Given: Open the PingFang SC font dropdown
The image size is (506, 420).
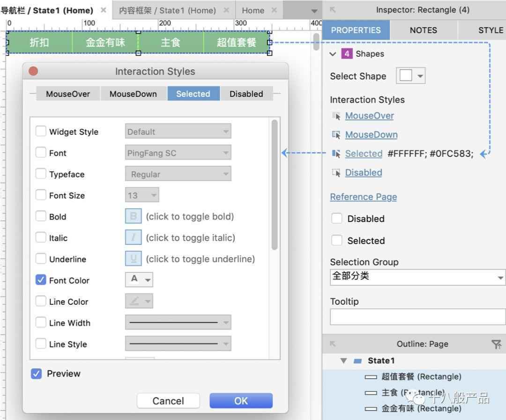Looking at the screenshot, I should point(178,153).
